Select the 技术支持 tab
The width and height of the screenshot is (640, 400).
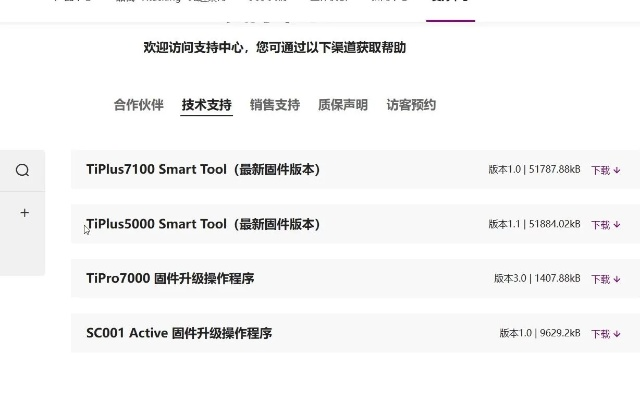pos(206,105)
